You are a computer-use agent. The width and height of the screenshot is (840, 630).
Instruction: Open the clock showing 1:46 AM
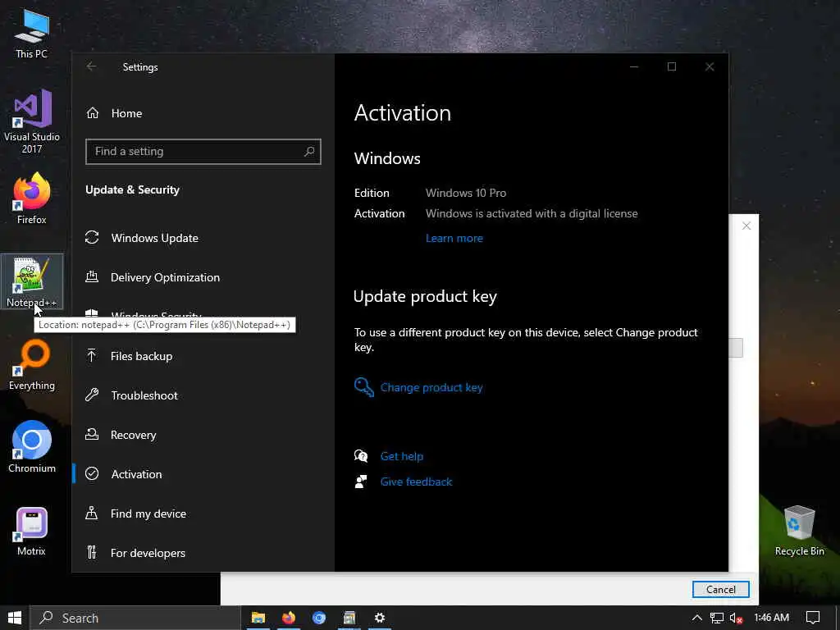pyautogui.click(x=771, y=618)
